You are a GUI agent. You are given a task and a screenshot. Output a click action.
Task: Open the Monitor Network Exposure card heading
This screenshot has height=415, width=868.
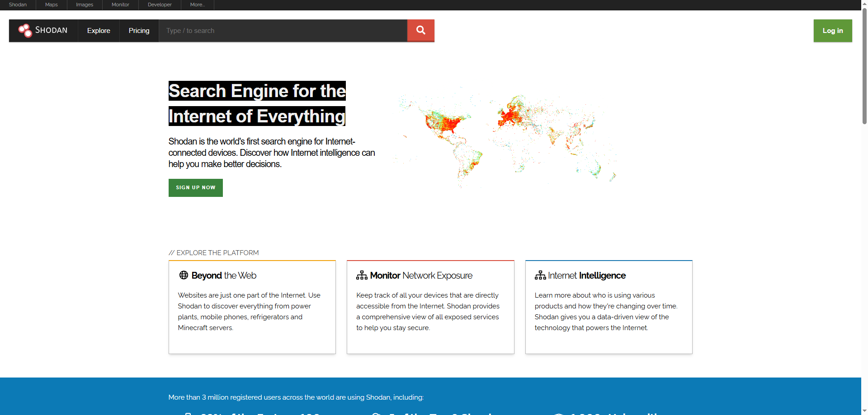pyautogui.click(x=421, y=275)
